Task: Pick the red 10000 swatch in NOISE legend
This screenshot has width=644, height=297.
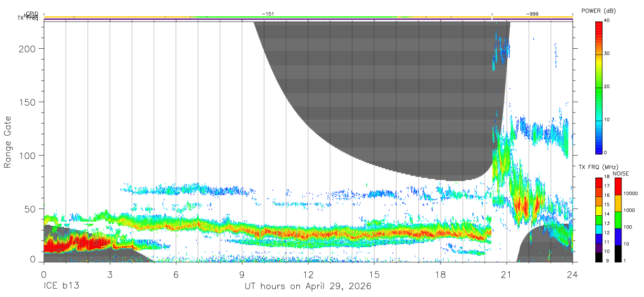Action: click(x=617, y=186)
